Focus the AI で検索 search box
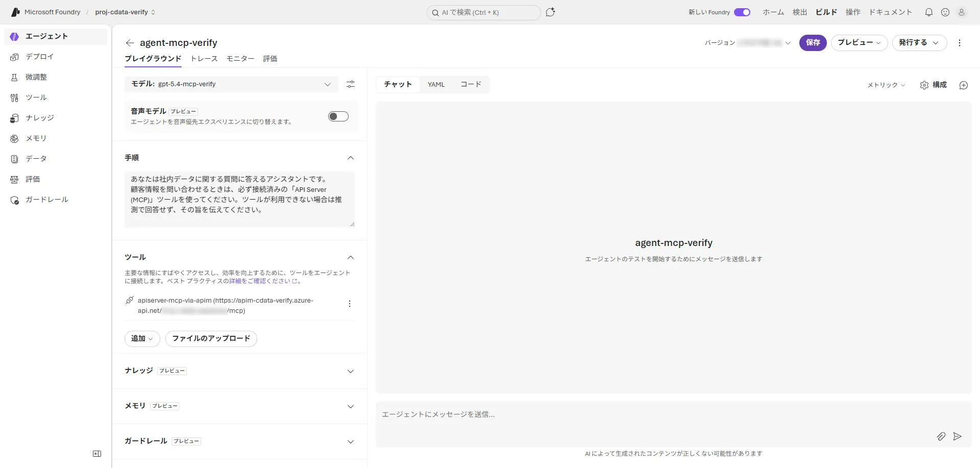Viewport: 980px width, 468px height. (483, 13)
